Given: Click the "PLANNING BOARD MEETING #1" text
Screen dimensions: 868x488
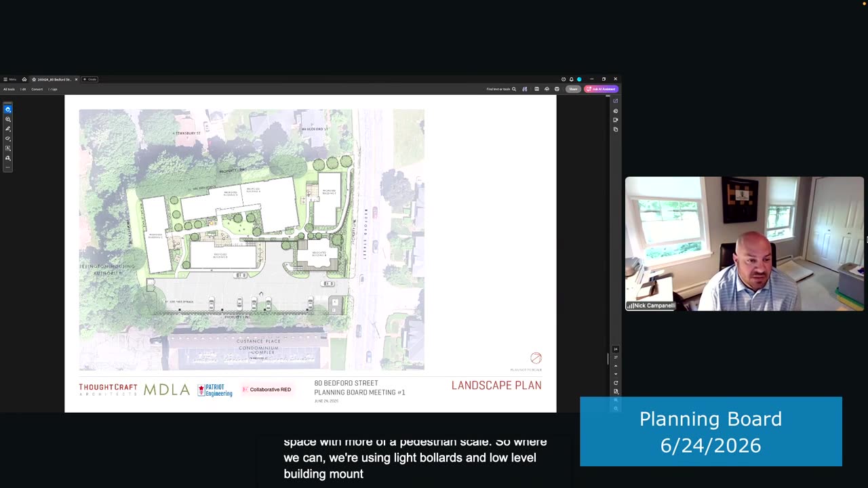Looking at the screenshot, I should click(359, 392).
